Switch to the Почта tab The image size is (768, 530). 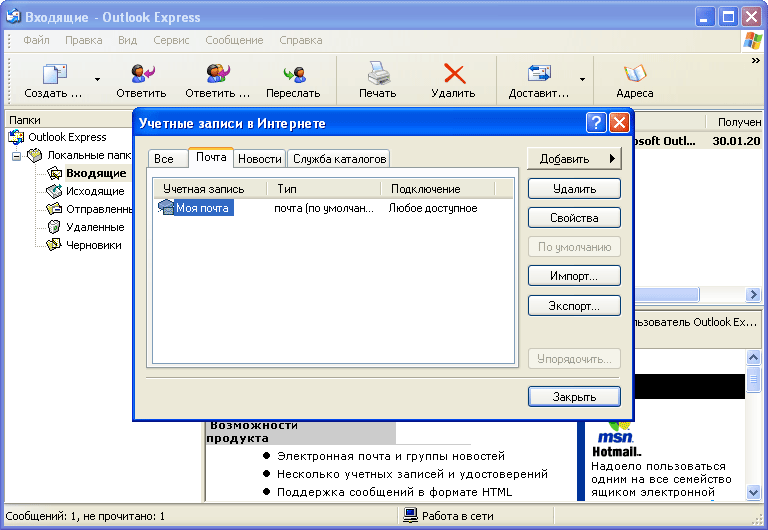coord(211,157)
